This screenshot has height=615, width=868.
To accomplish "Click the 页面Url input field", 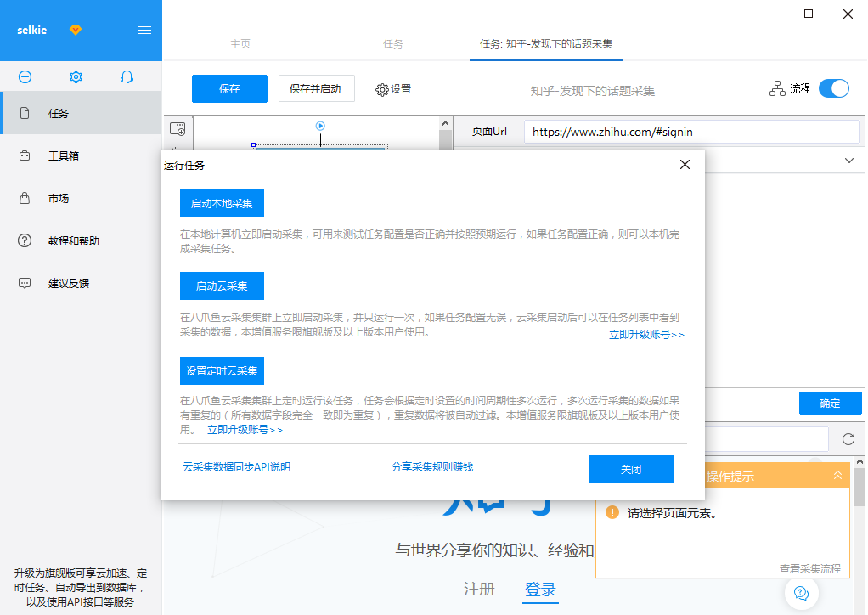I will (x=691, y=132).
